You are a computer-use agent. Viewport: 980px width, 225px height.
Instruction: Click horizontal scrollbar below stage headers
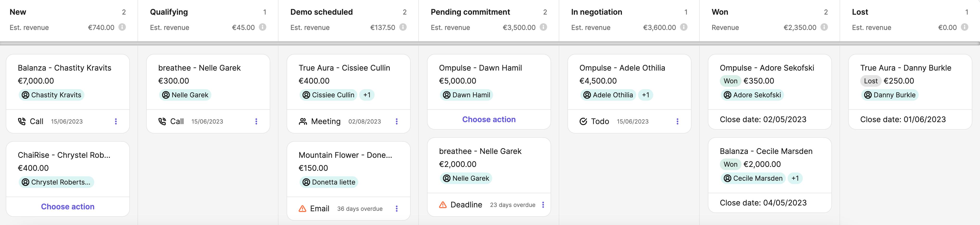(490, 43)
